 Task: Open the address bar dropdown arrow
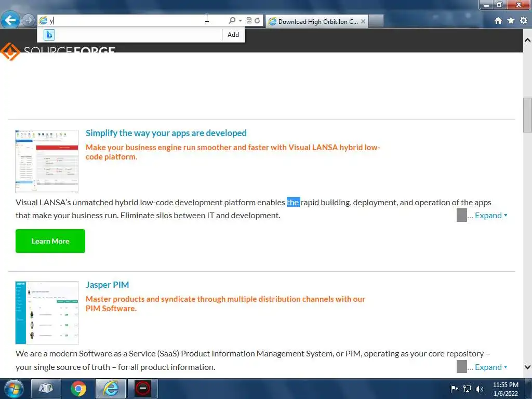(240, 21)
